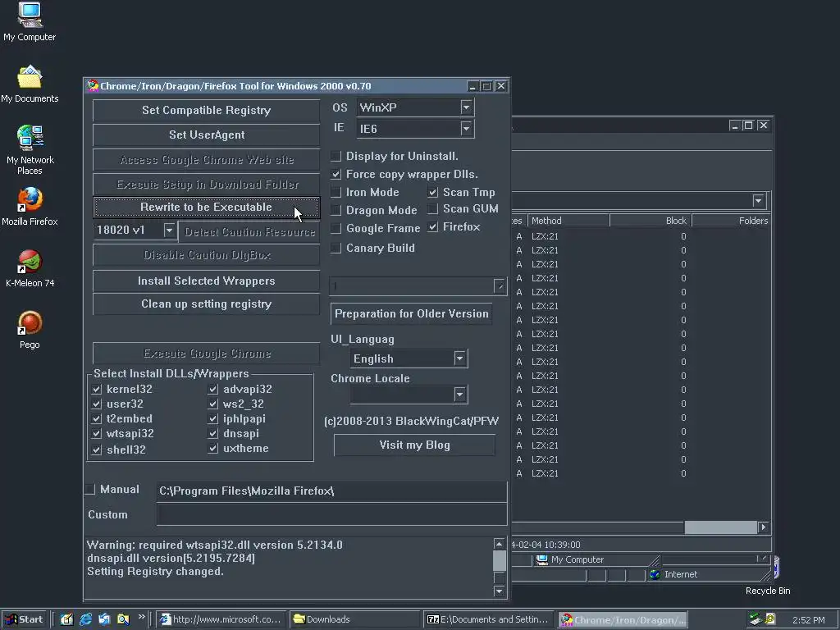Open the UI Language English dropdown
Image resolution: width=840 pixels, height=630 pixels.
(x=459, y=358)
